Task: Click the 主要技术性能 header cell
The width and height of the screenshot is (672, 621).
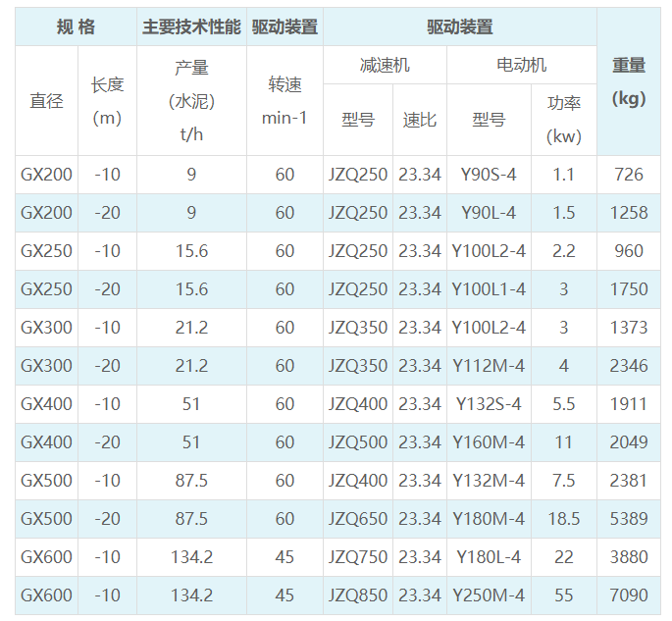Action: click(191, 26)
